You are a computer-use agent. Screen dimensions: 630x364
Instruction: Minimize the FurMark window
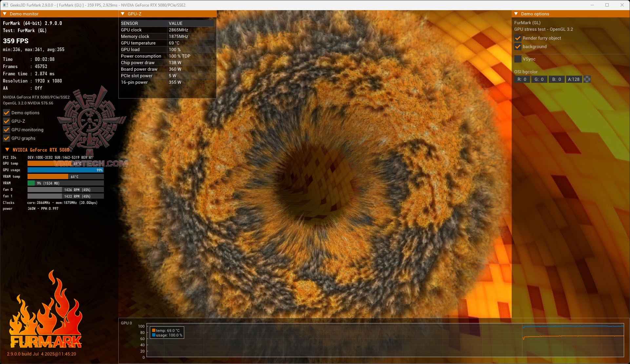tap(592, 5)
